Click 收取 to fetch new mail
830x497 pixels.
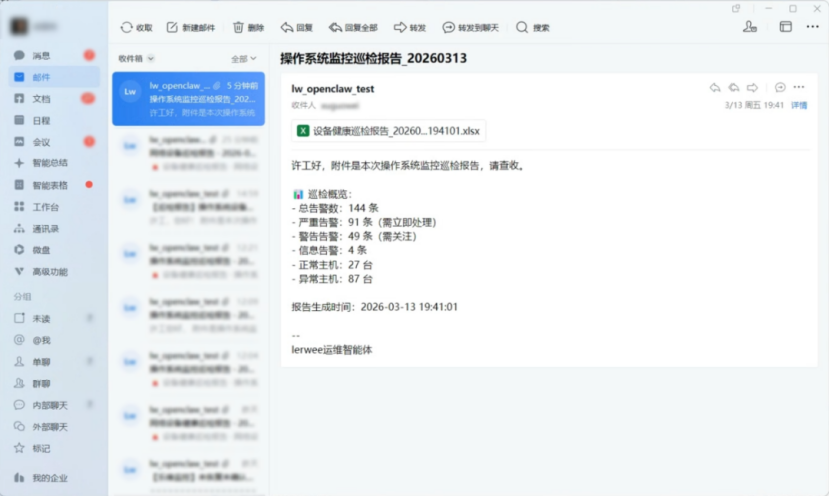pyautogui.click(x=136, y=28)
